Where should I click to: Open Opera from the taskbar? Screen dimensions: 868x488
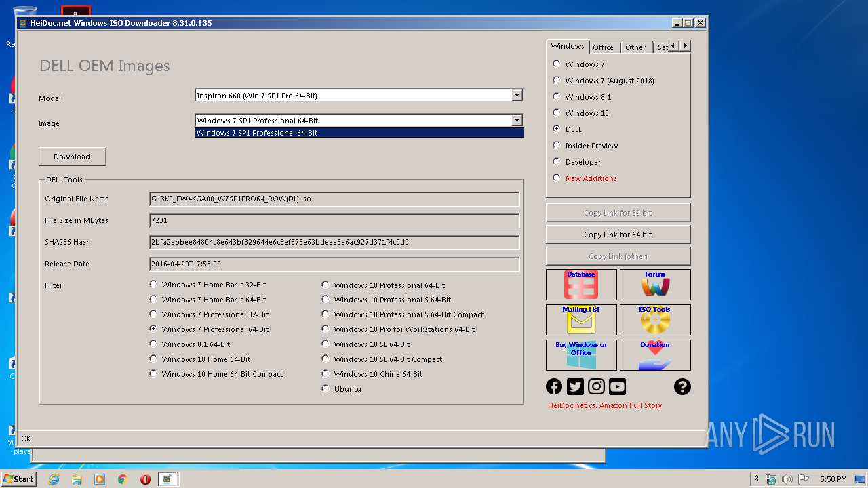pos(145,479)
